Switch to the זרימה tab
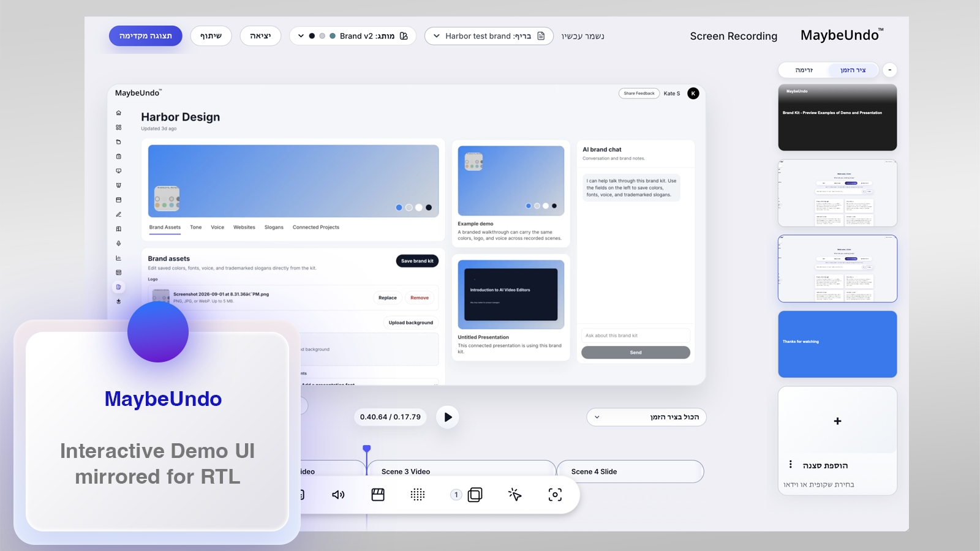 coord(804,70)
